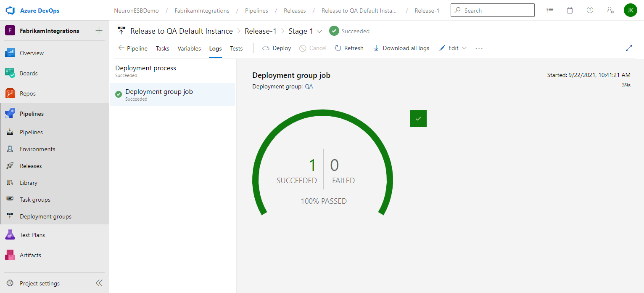Select the Deployment process header

tap(172, 71)
